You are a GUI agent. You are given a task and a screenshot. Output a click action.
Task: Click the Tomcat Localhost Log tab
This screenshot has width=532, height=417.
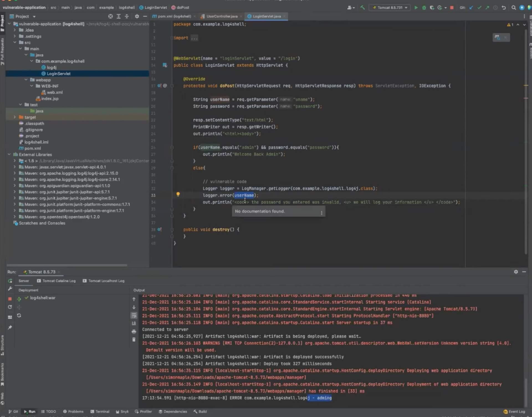tap(106, 280)
